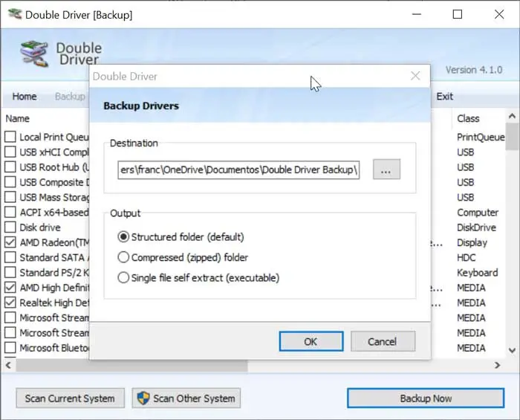Select the Disk drive row name
This screenshot has height=420, width=520.
click(40, 227)
